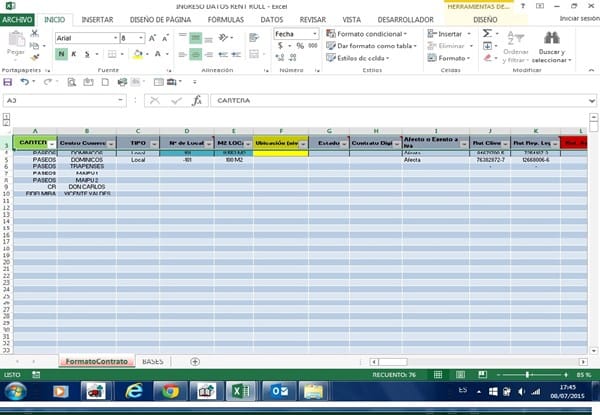The width and height of the screenshot is (600, 415).
Task: Toggle Cursiva (italic) formatting
Action: 73,54
